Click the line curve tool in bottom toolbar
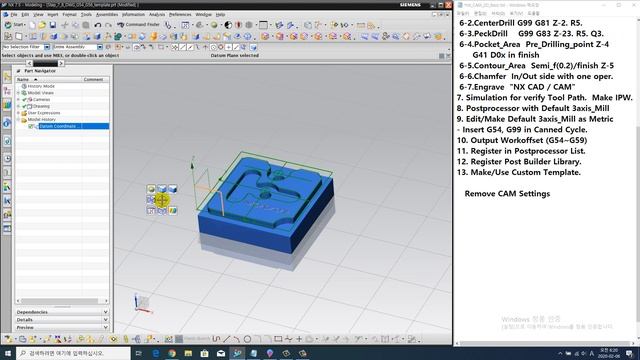 pyautogui.click(x=227, y=339)
